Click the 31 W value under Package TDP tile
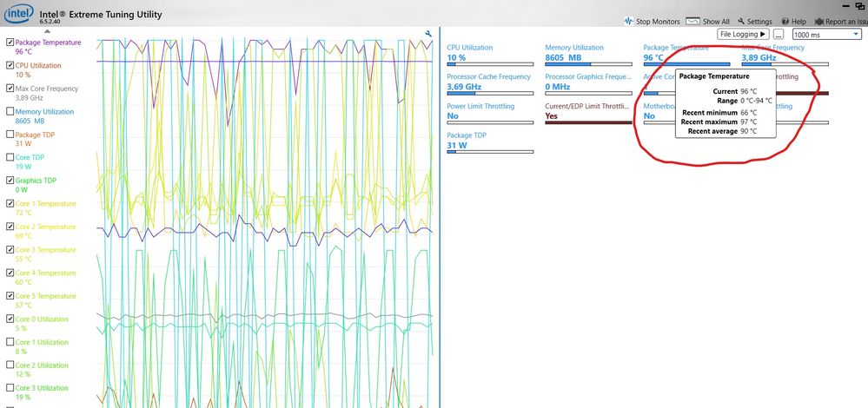Viewport: 868px width, 408px height. click(x=457, y=145)
